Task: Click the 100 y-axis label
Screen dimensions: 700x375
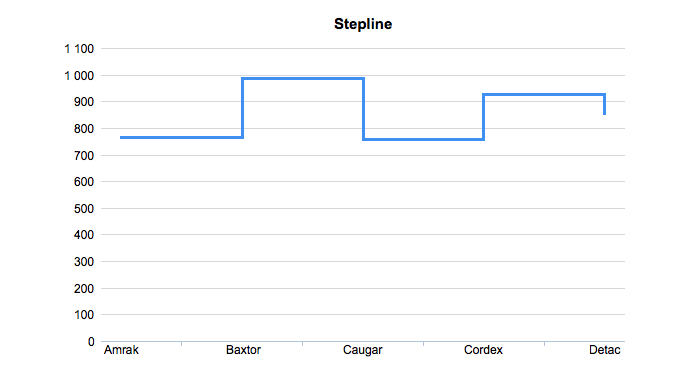Action: point(84,315)
